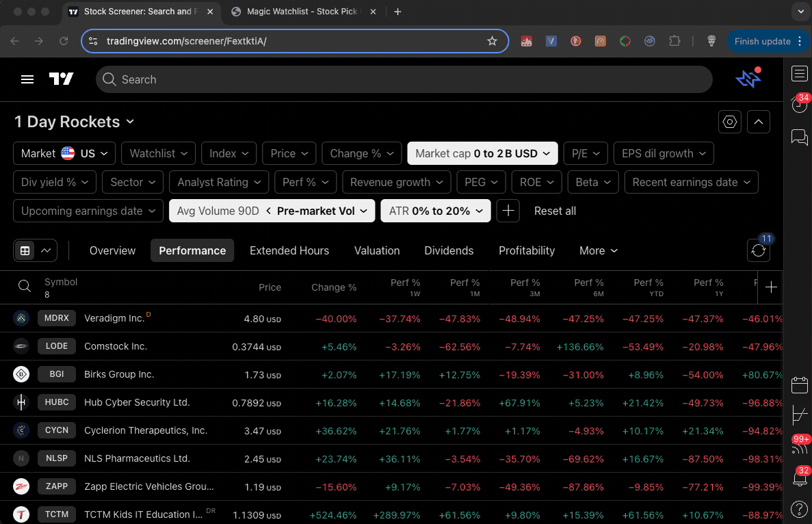Expand the Sector filter dropdown
812x524 pixels.
(132, 182)
